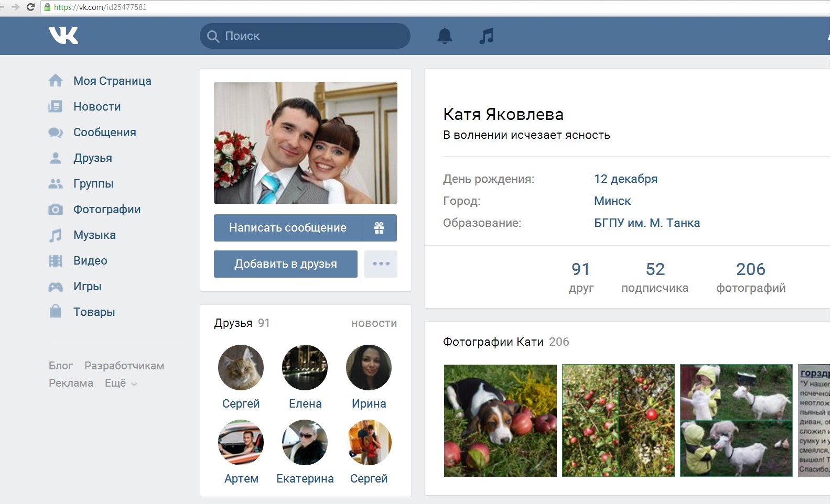Click the browser reload icon
The height and width of the screenshot is (504, 832).
pos(30,7)
